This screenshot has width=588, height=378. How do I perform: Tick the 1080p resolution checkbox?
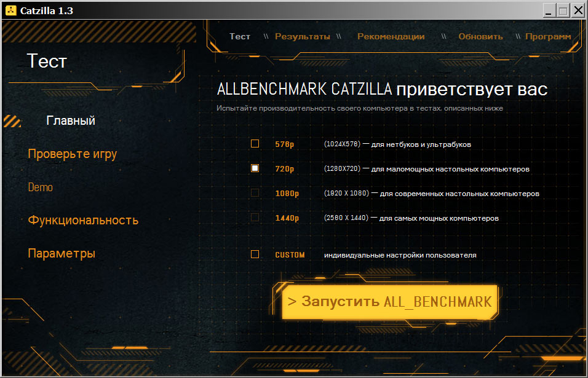click(255, 193)
